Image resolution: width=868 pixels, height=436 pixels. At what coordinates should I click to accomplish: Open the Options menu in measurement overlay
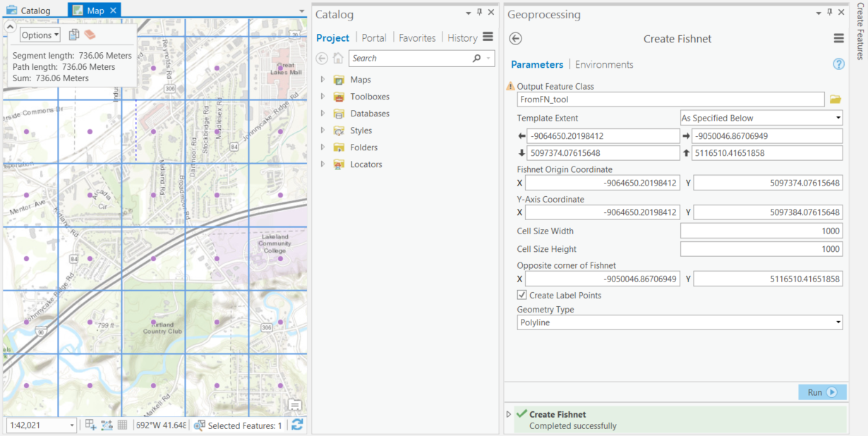coord(39,34)
